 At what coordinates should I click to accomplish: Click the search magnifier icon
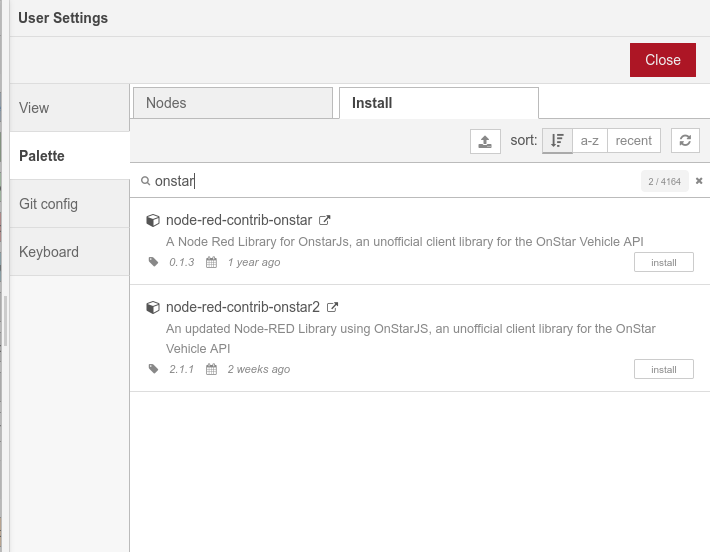click(x=145, y=181)
